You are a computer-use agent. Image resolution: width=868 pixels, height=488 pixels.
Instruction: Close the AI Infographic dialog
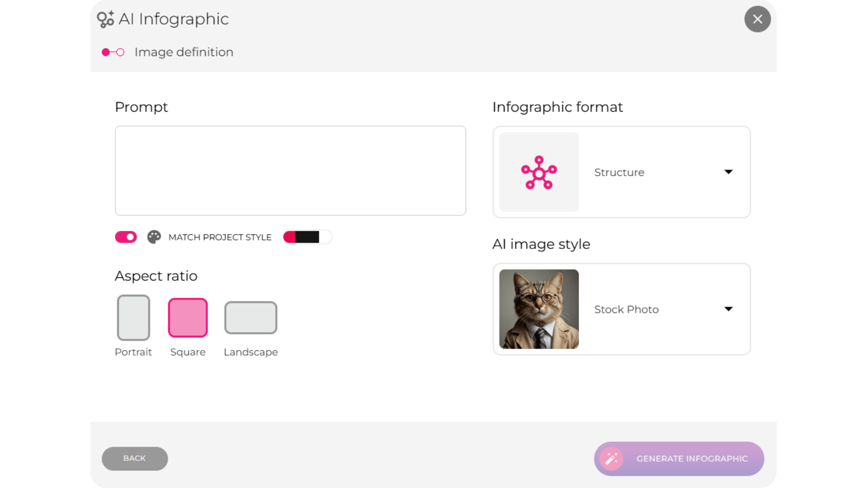[x=758, y=19]
